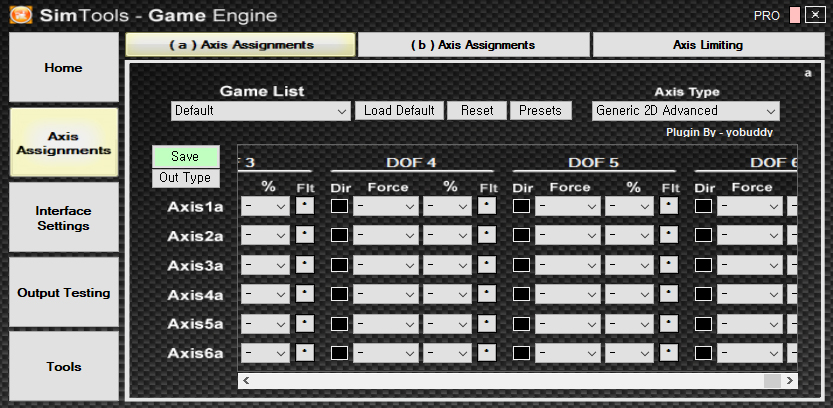
Task: Close the SimTools window
Action: [815, 15]
